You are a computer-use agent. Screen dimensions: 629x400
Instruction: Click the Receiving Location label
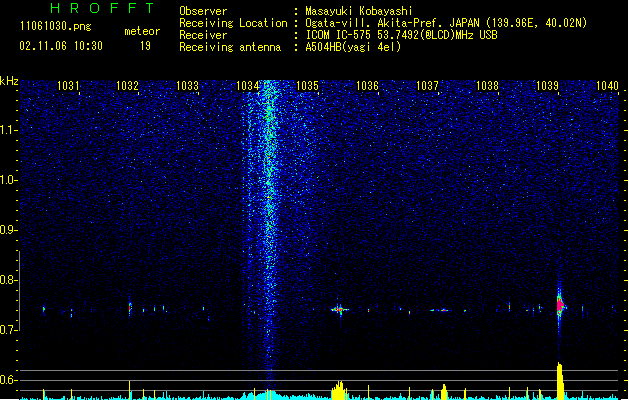(233, 23)
